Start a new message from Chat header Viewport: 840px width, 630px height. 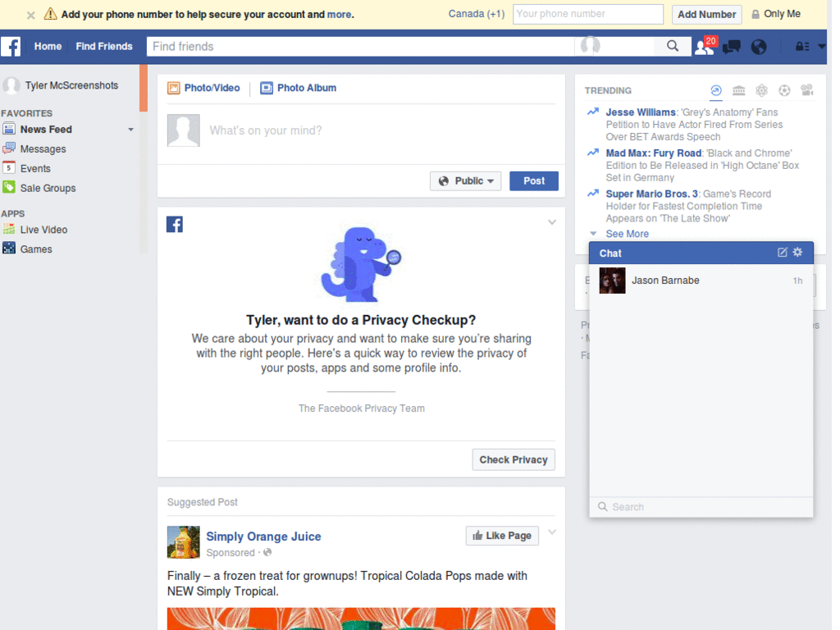click(782, 253)
